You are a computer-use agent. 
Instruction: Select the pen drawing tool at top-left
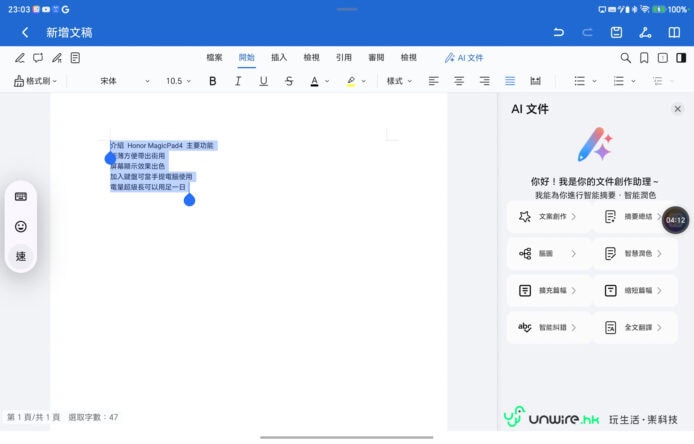[x=19, y=58]
